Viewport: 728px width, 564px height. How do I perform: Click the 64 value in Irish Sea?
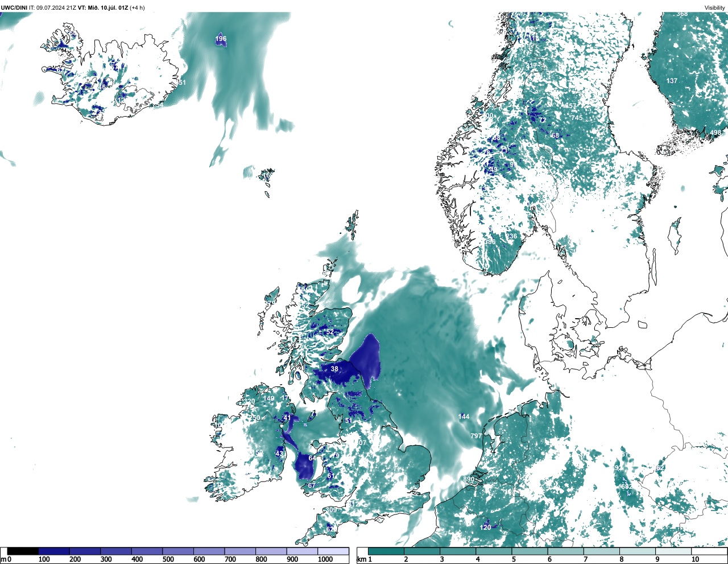point(312,458)
